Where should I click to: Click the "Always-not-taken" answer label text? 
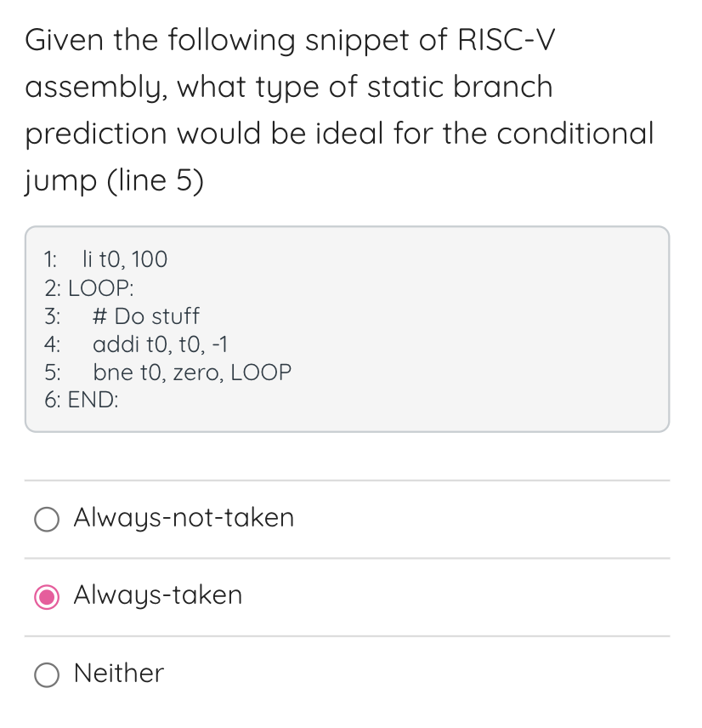click(x=183, y=518)
